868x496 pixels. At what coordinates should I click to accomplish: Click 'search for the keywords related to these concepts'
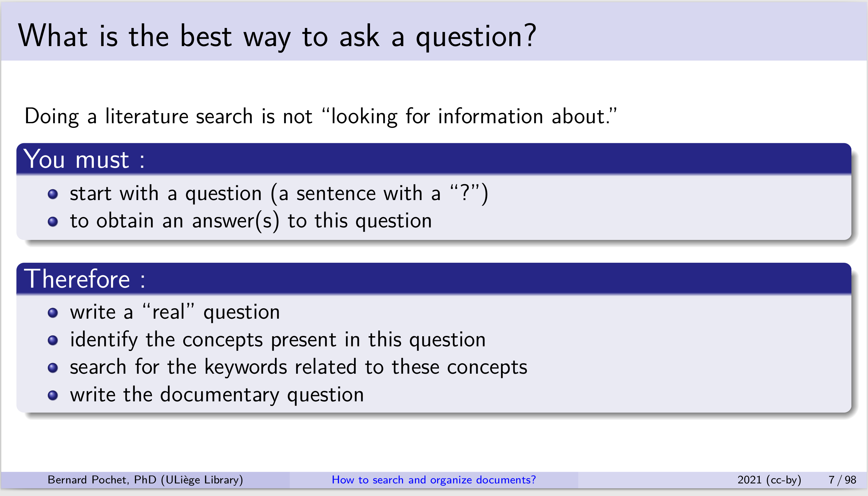coord(299,367)
